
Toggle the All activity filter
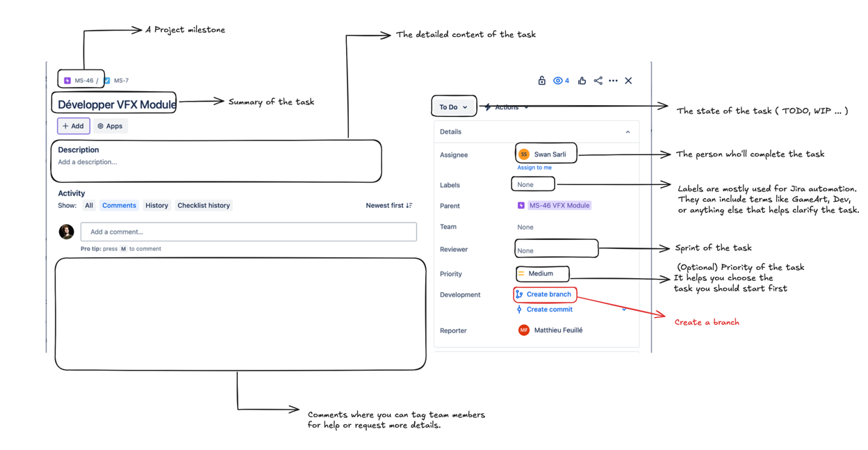[x=88, y=205]
